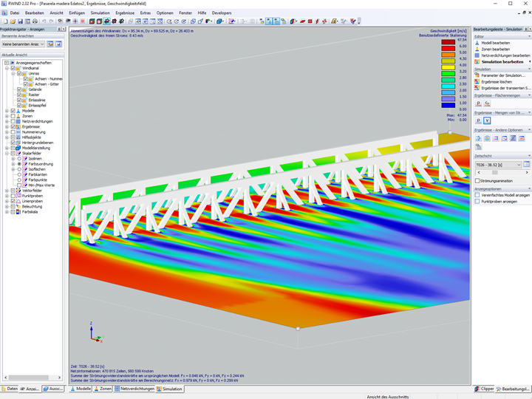This screenshot has width=532, height=399.
Task: Open the Clipper panel tab
Action: click(x=484, y=389)
